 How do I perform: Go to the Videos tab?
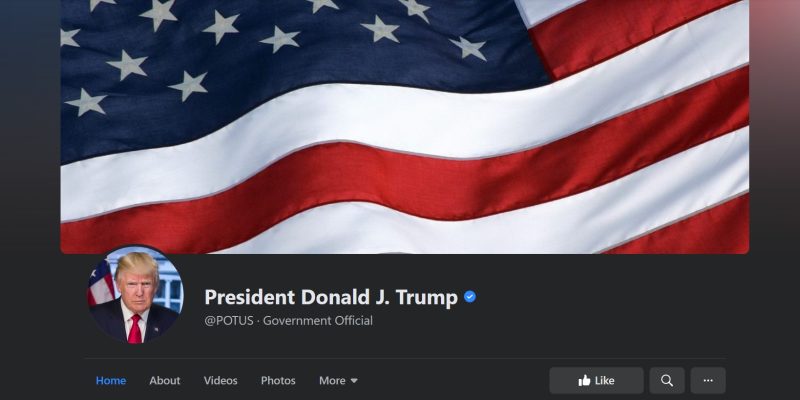coord(220,381)
